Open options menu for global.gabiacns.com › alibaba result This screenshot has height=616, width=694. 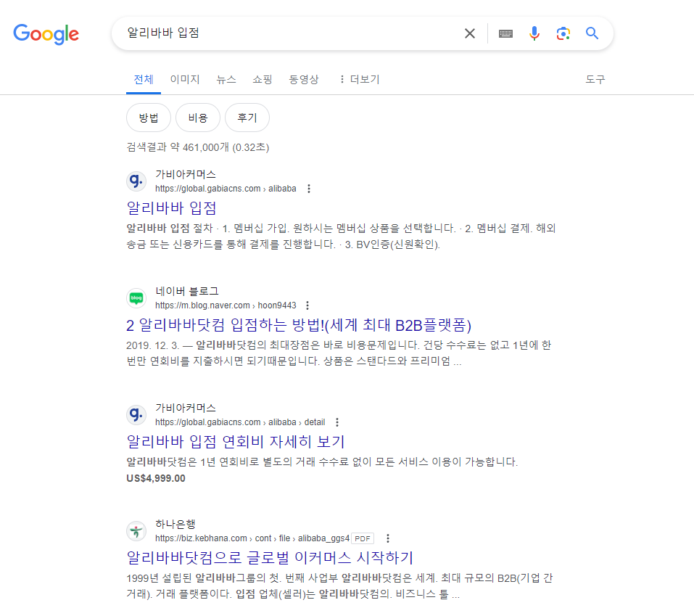[x=309, y=189]
